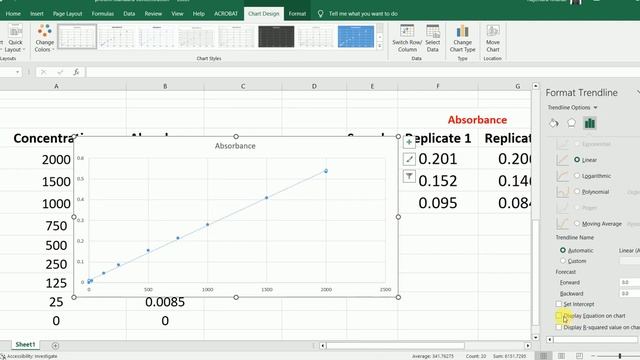Select the Sheet1 tab

(x=25, y=345)
